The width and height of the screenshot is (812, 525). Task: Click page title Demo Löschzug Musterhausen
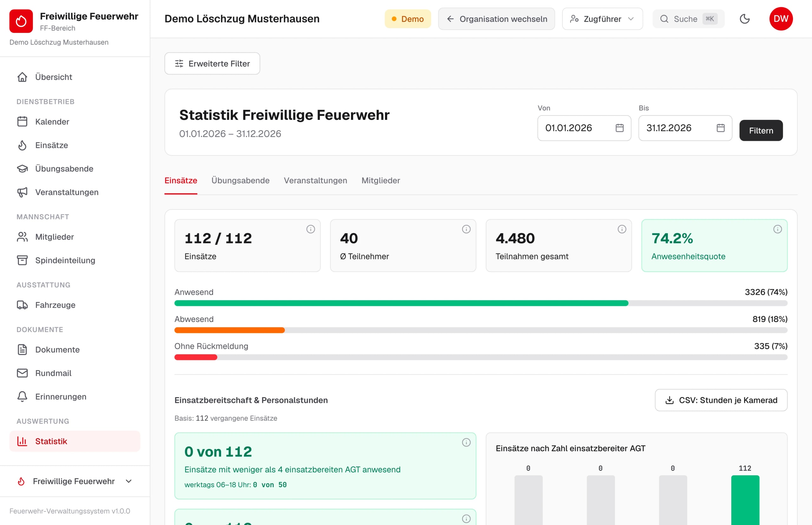pyautogui.click(x=242, y=19)
